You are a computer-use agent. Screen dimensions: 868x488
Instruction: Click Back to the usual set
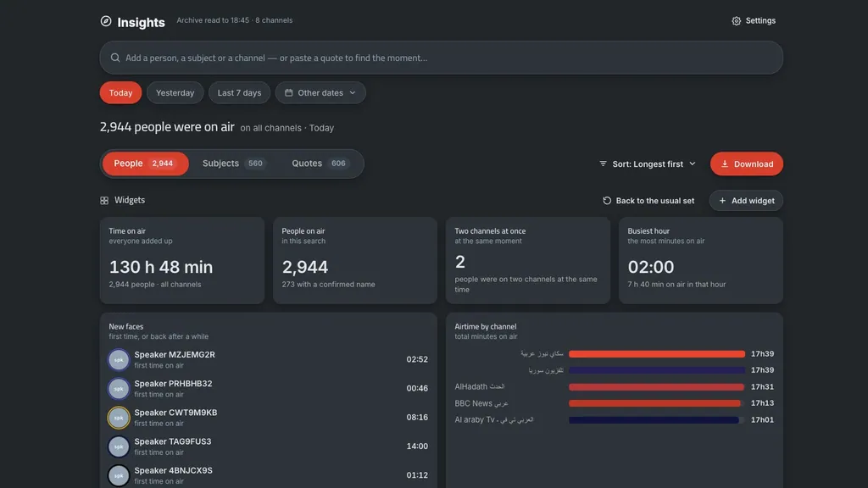click(648, 200)
